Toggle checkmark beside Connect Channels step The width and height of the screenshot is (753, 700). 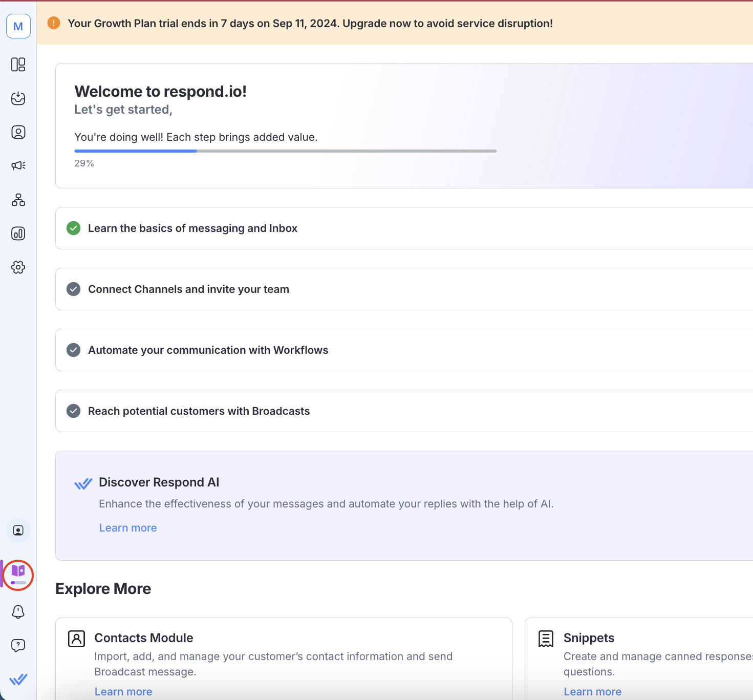coord(74,289)
